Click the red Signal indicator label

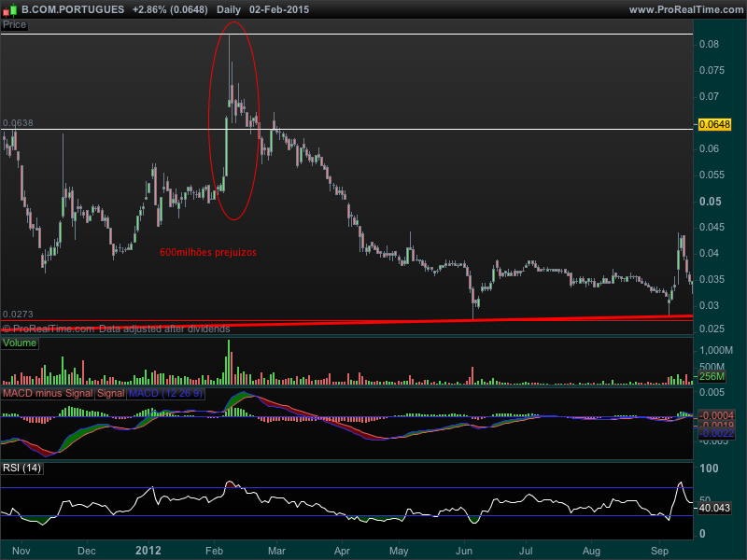110,393
